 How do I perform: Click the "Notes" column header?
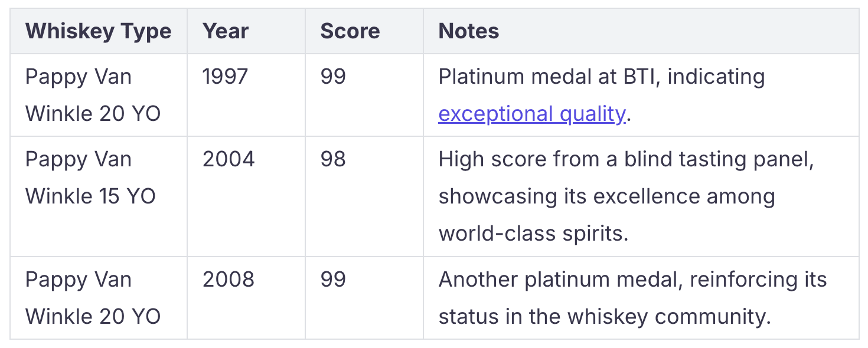pos(469,31)
